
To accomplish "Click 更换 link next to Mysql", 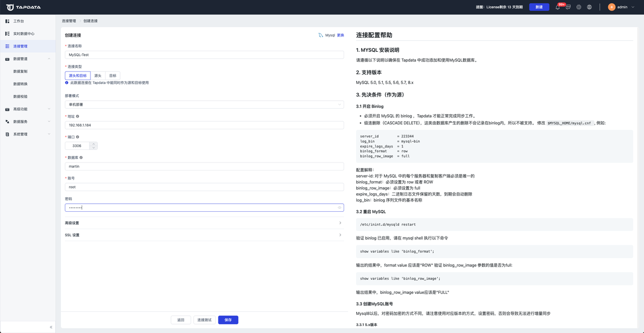I will click(341, 35).
